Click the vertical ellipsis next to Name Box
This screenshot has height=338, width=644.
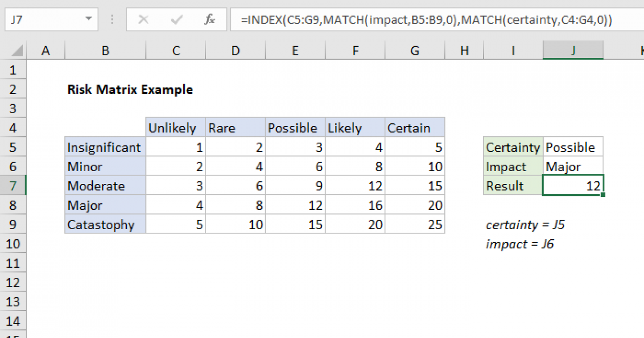112,20
